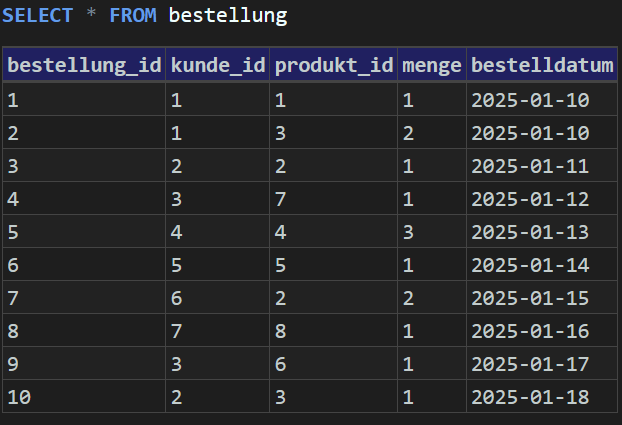The height and width of the screenshot is (425, 622).
Task: Select bestellung_id cell in the 2025-01-12 row
Action: (84, 199)
